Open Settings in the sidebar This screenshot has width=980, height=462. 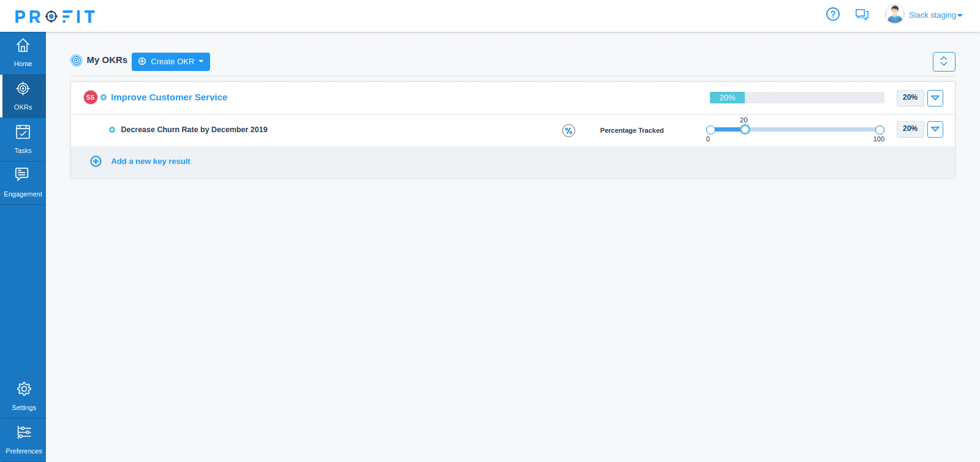(x=24, y=397)
